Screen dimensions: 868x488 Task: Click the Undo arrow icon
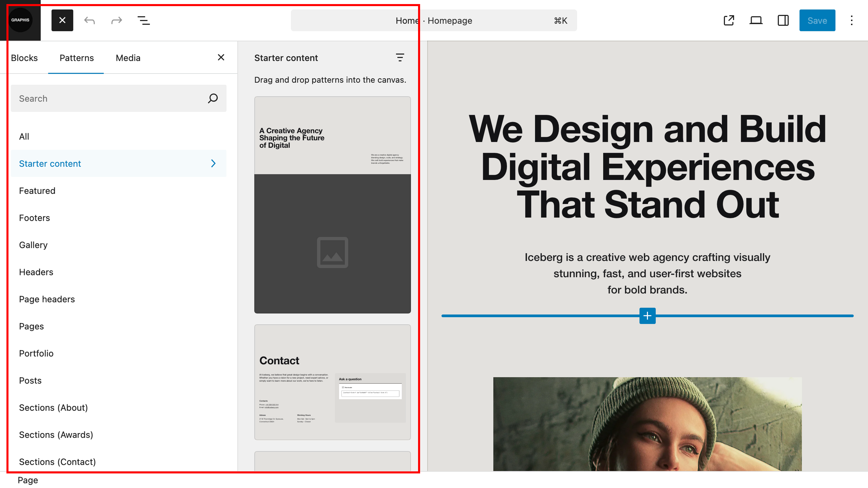pos(90,20)
